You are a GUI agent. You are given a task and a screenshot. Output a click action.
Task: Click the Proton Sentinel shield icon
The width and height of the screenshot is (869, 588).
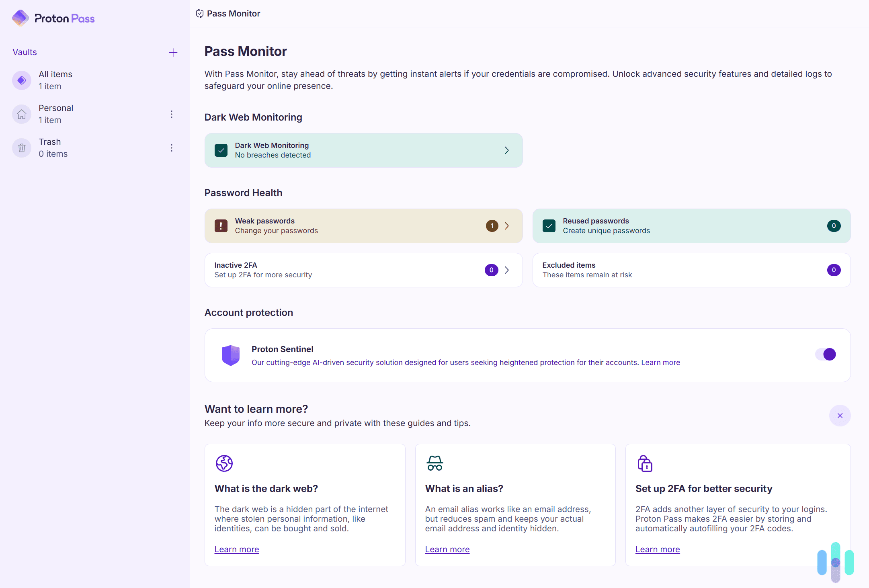(x=230, y=355)
